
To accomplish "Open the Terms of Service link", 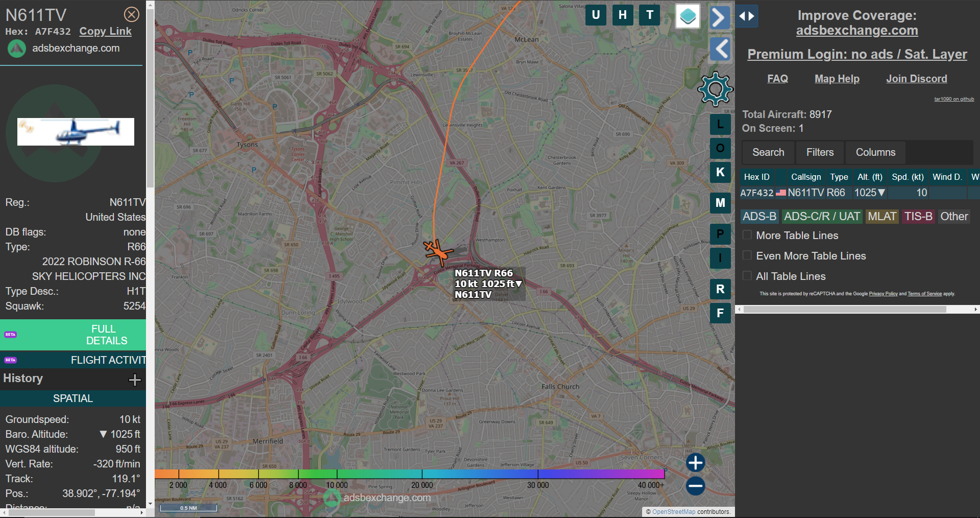I will (924, 294).
